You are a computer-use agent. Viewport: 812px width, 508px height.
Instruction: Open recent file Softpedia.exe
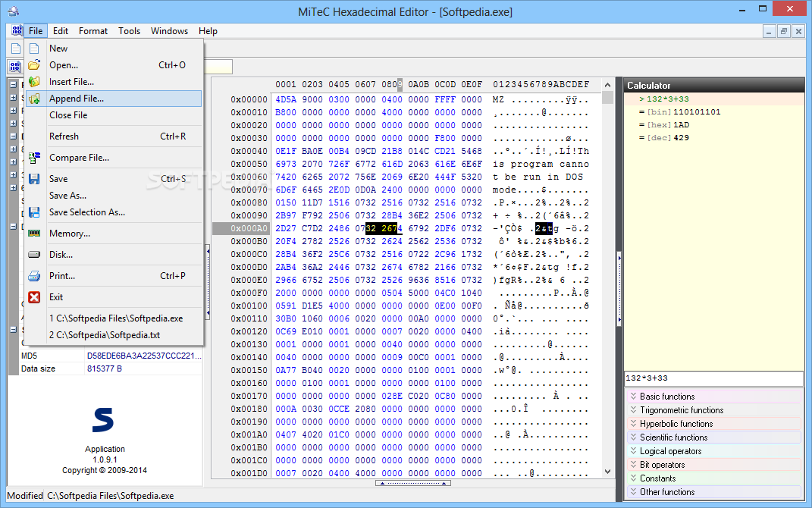point(114,318)
